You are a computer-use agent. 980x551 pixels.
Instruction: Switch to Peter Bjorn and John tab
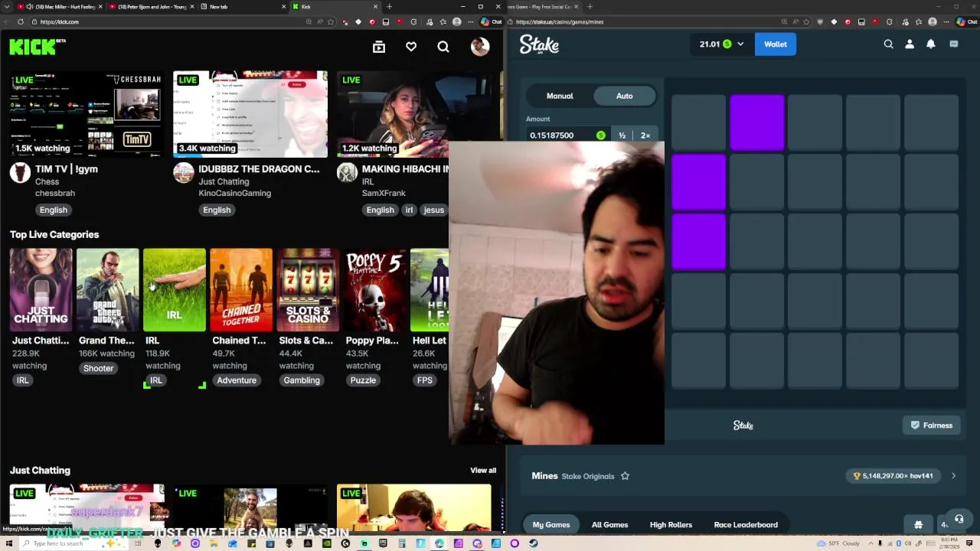150,7
